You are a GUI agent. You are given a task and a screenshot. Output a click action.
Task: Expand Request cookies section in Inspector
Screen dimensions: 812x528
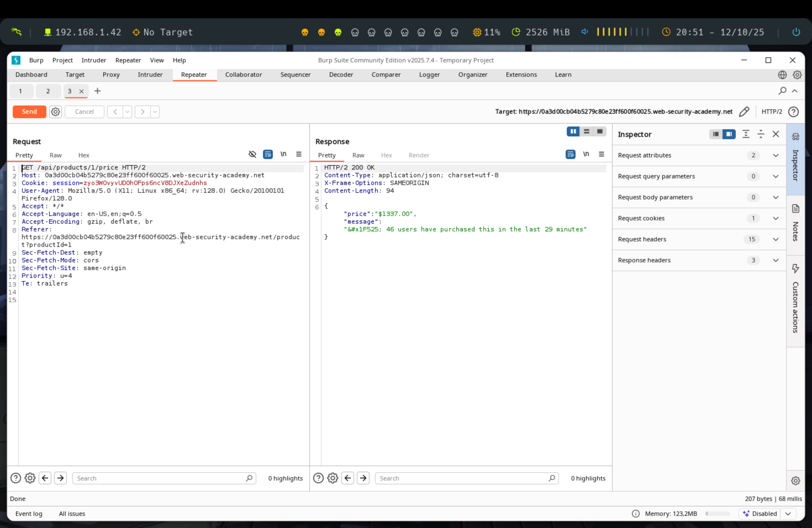(x=775, y=218)
